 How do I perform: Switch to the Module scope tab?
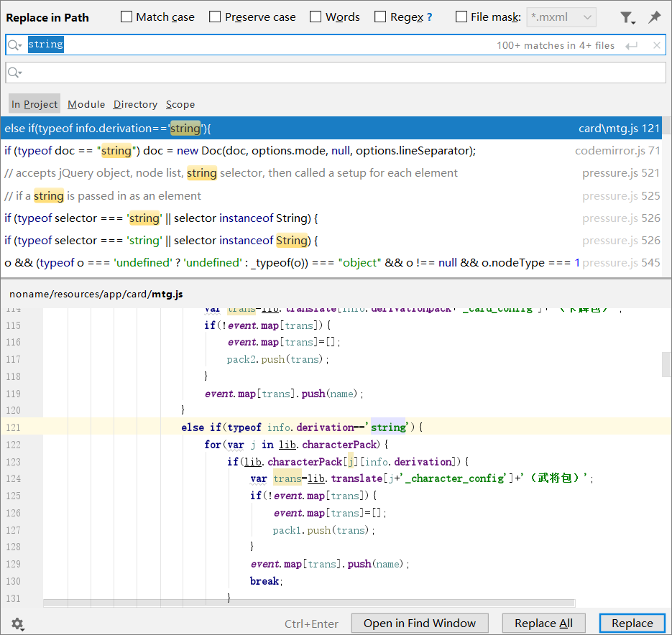(86, 104)
